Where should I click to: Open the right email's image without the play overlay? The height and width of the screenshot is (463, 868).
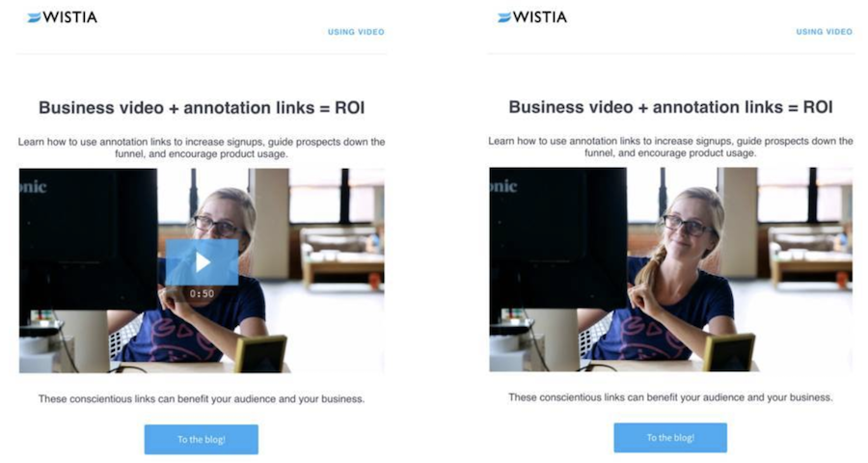pos(671,270)
